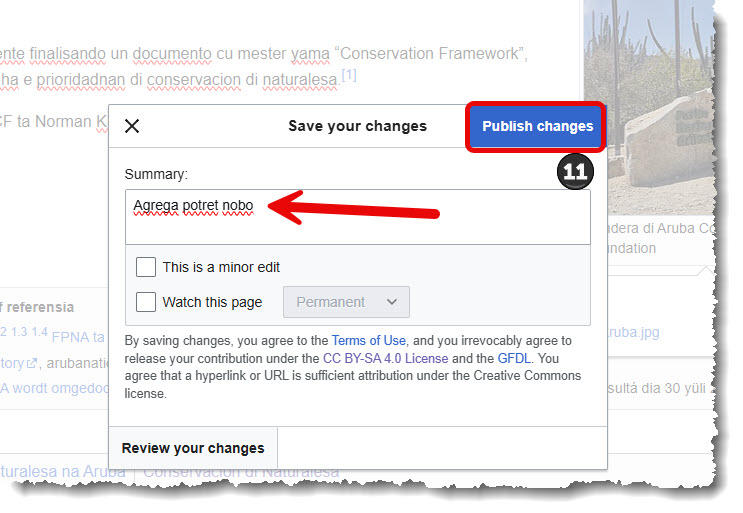This screenshot has height=513, width=743.
Task: Enable 'Watch this page' checkbox
Action: pos(146,302)
